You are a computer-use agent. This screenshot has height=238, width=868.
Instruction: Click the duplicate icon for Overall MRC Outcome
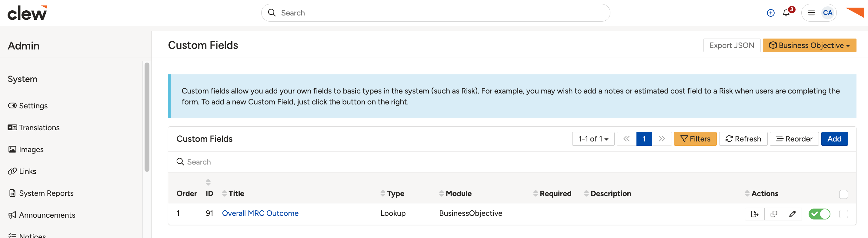pos(774,214)
